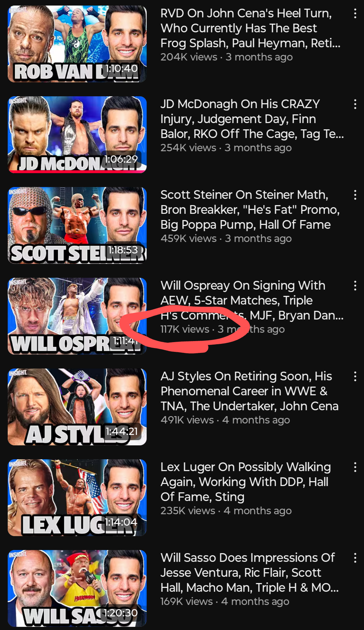Open more options for the RVD video
The image size is (364, 630).
coord(355,14)
